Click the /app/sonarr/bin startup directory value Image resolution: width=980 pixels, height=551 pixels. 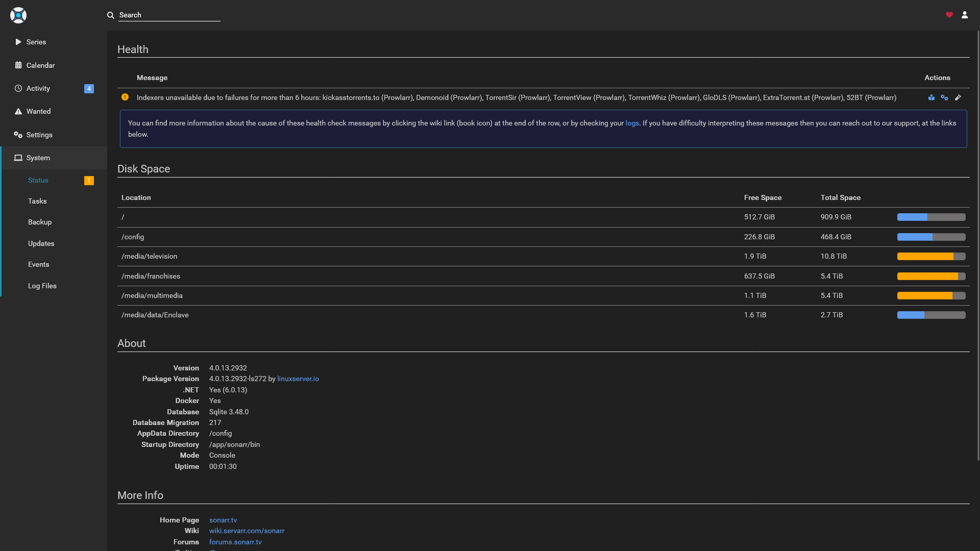234,444
